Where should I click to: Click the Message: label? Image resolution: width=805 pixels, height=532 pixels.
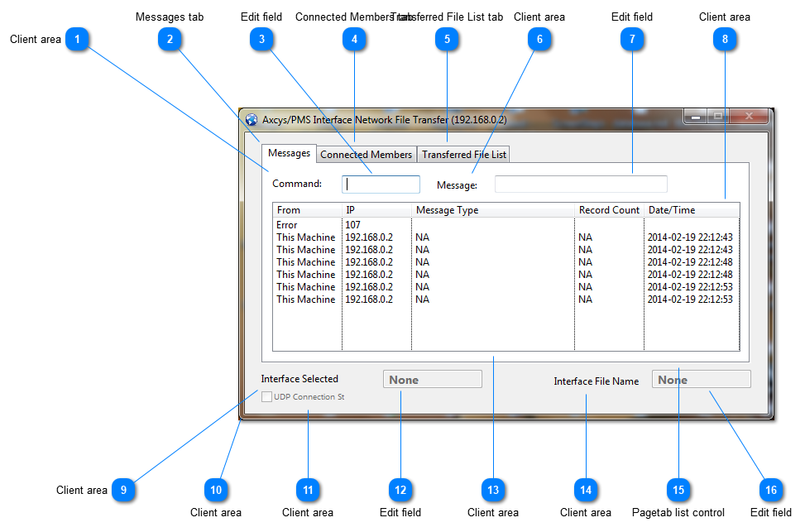pyautogui.click(x=457, y=185)
